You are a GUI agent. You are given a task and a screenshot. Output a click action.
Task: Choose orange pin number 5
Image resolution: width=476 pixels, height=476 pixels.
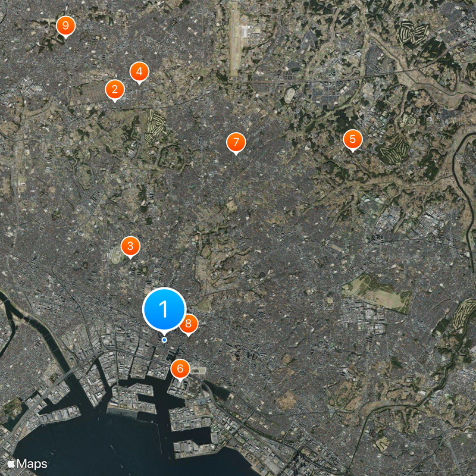pos(352,139)
